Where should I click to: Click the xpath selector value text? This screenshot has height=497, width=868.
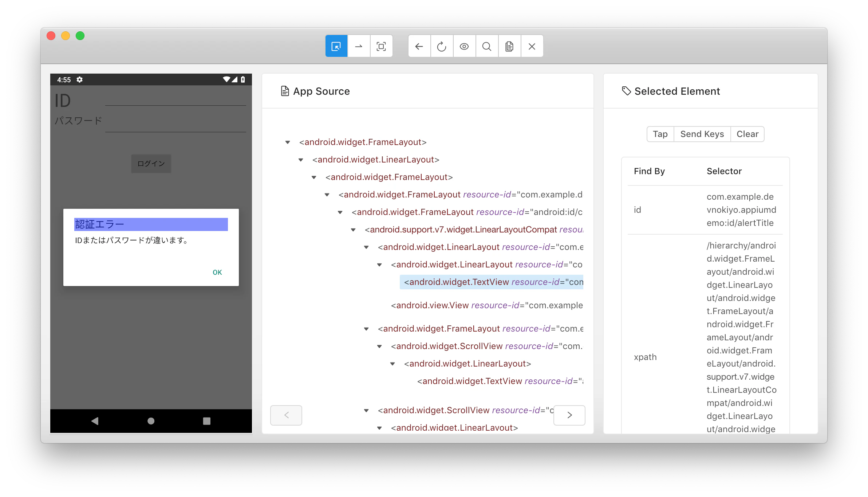[x=741, y=337]
